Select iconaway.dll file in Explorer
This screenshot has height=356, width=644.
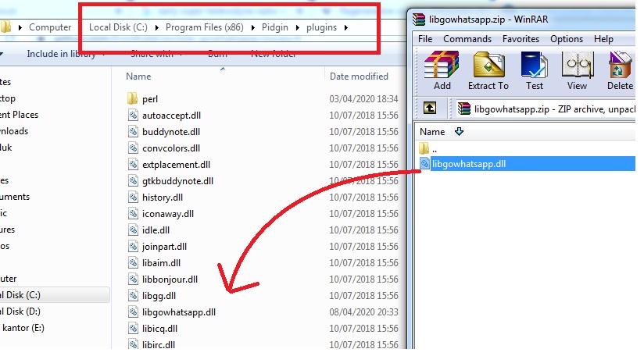tap(167, 214)
